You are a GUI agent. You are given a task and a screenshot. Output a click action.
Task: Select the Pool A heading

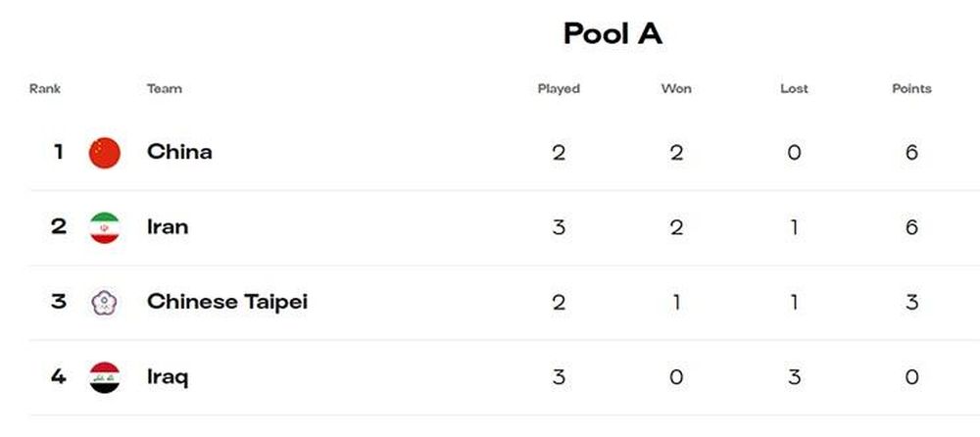612,33
